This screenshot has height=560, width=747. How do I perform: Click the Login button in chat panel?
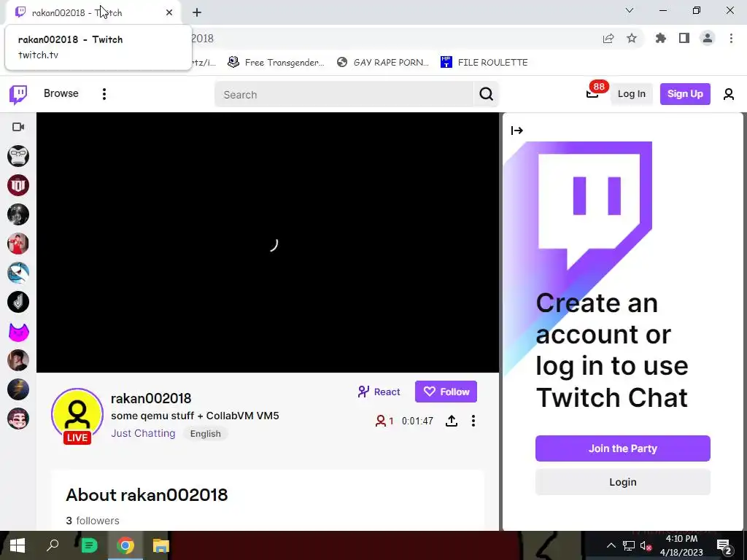click(x=623, y=482)
